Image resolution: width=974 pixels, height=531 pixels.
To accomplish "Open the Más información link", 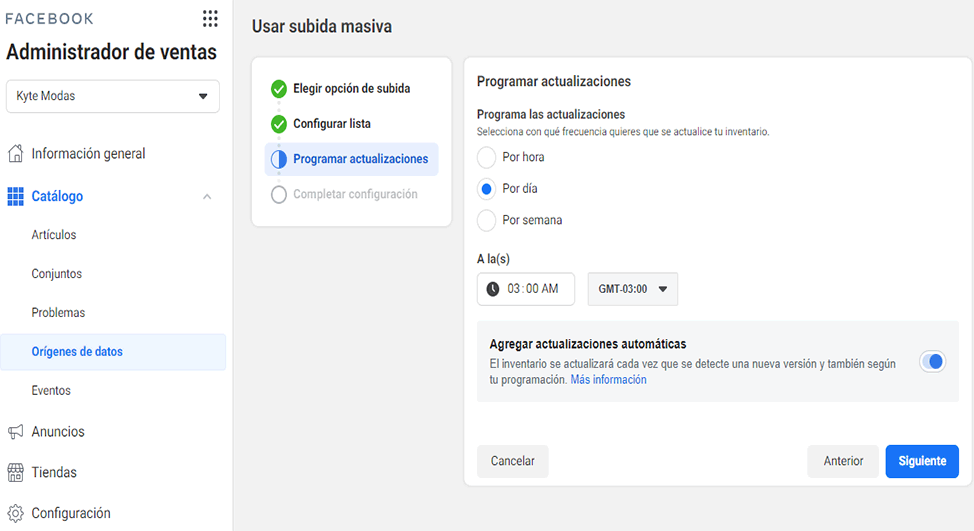I will (608, 379).
